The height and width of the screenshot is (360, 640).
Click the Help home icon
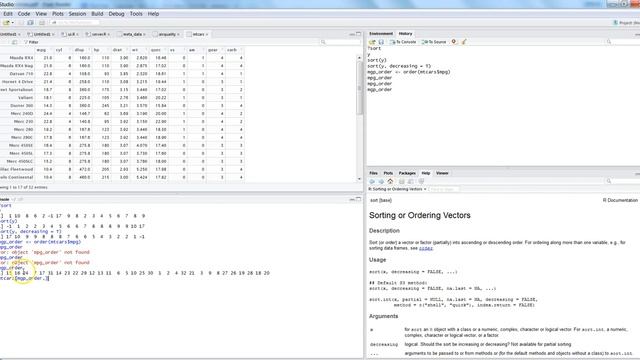[390, 181]
